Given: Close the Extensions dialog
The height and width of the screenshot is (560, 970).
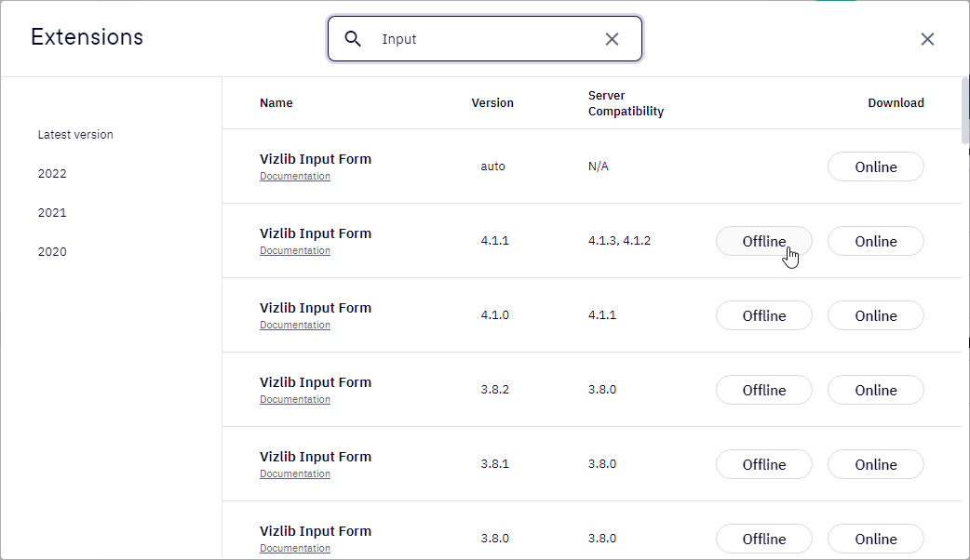Looking at the screenshot, I should [927, 39].
